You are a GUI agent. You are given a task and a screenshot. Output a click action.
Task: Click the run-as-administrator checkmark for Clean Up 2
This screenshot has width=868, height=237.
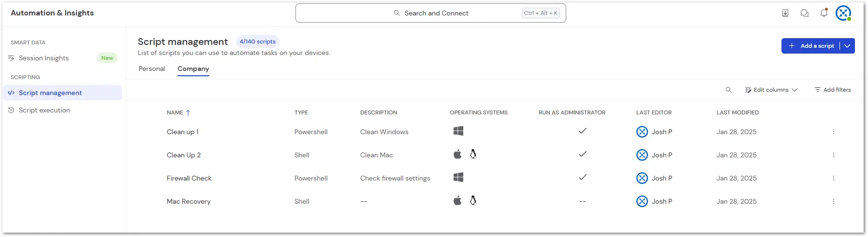583,154
